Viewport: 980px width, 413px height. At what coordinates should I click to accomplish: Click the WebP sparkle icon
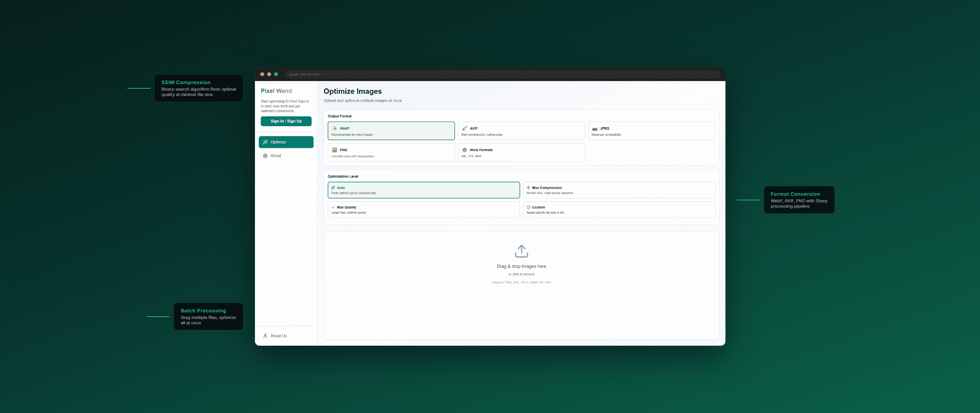tap(334, 128)
